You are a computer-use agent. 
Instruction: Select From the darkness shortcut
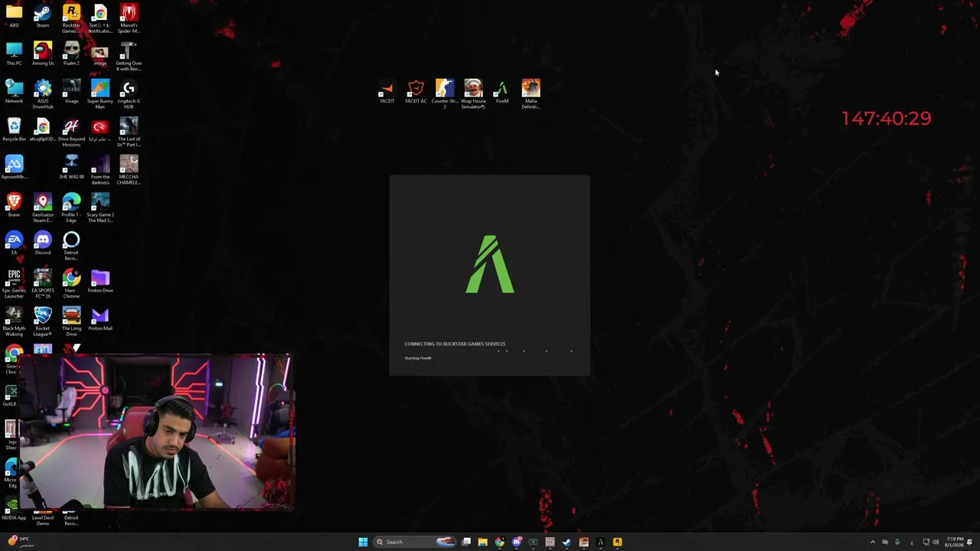click(100, 170)
